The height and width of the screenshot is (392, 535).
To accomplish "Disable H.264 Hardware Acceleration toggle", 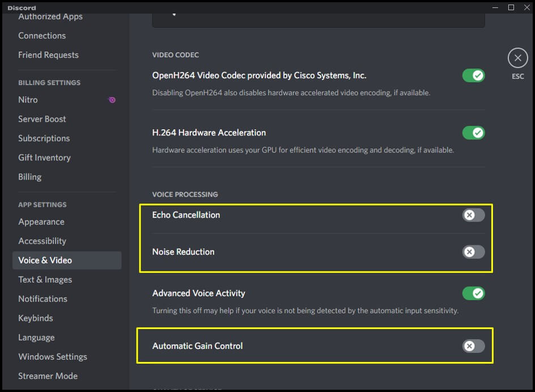I will (473, 133).
